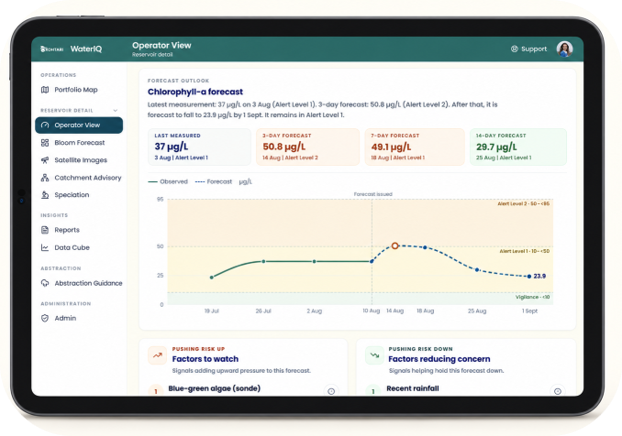
Task: Select the 7-Day Forecast 49.1 µg/L card
Action: pos(415,146)
